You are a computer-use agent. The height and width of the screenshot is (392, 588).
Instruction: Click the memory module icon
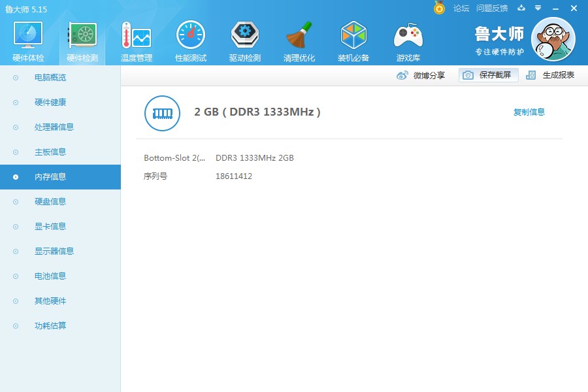163,113
